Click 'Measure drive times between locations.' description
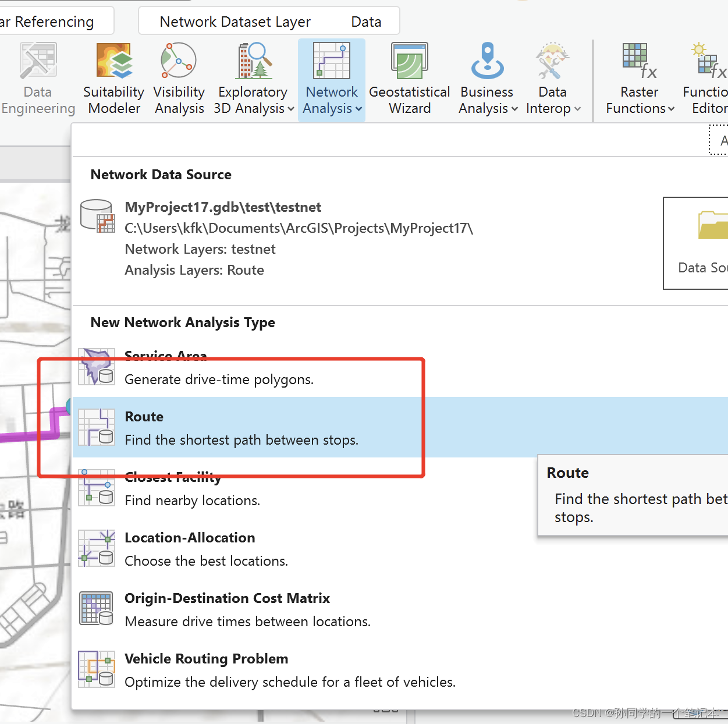The height and width of the screenshot is (724, 728). click(x=248, y=622)
